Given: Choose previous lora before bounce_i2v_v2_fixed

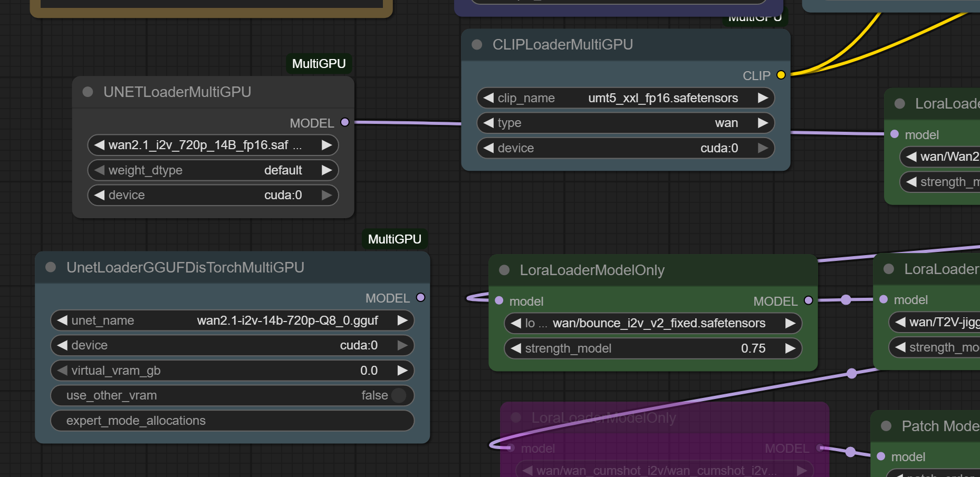Looking at the screenshot, I should 516,323.
